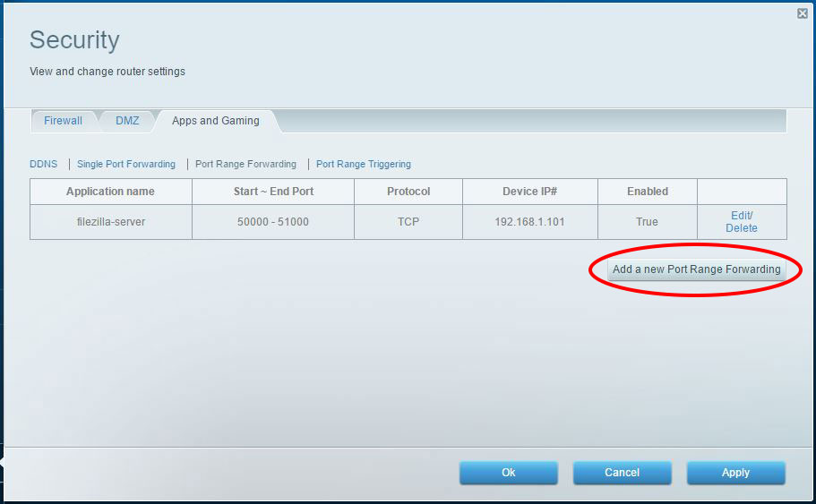The image size is (816, 504).
Task: Close the Security dialog with X icon
Action: tap(802, 13)
